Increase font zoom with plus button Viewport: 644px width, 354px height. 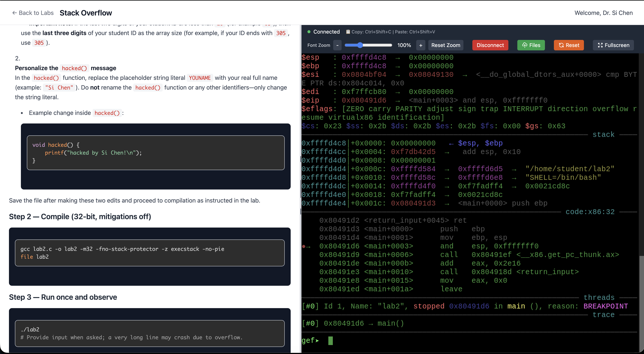pyautogui.click(x=421, y=45)
